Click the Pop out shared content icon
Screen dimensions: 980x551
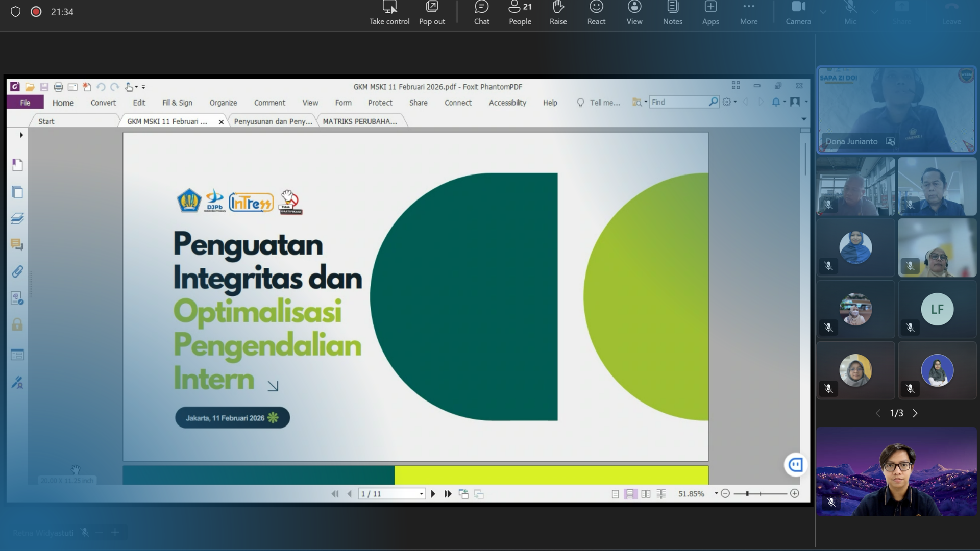pyautogui.click(x=432, y=13)
